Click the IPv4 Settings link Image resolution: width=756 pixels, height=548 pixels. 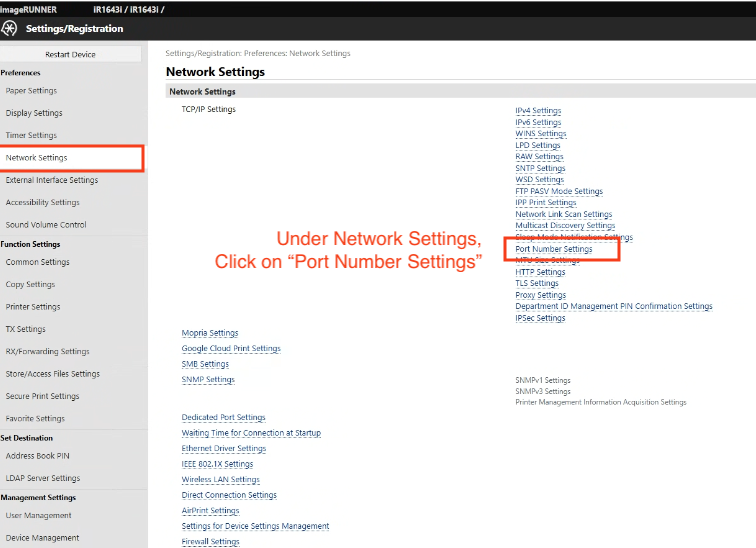tap(538, 111)
